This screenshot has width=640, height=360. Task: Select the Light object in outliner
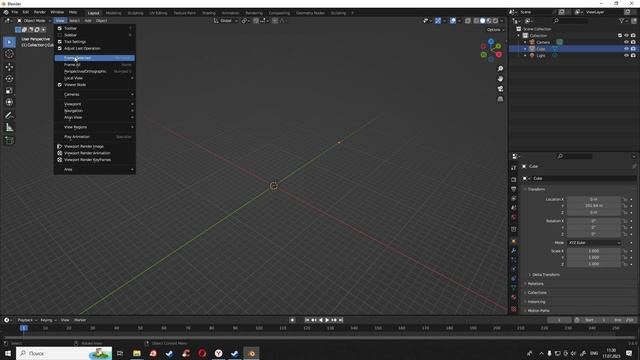coord(541,56)
